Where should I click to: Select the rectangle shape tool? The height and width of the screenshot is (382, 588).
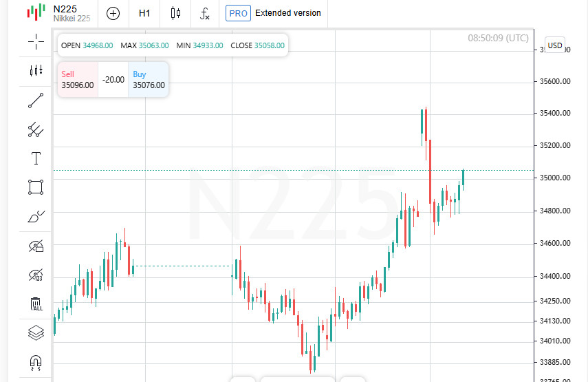pyautogui.click(x=36, y=187)
